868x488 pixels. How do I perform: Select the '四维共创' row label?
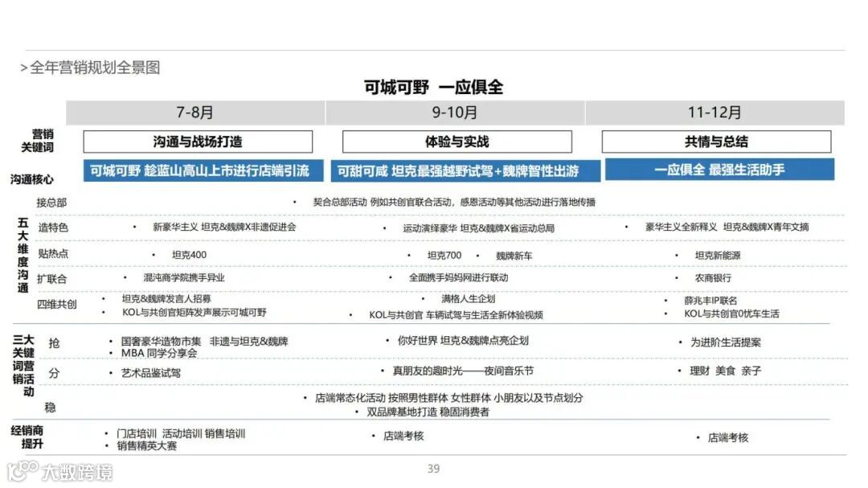[56, 304]
